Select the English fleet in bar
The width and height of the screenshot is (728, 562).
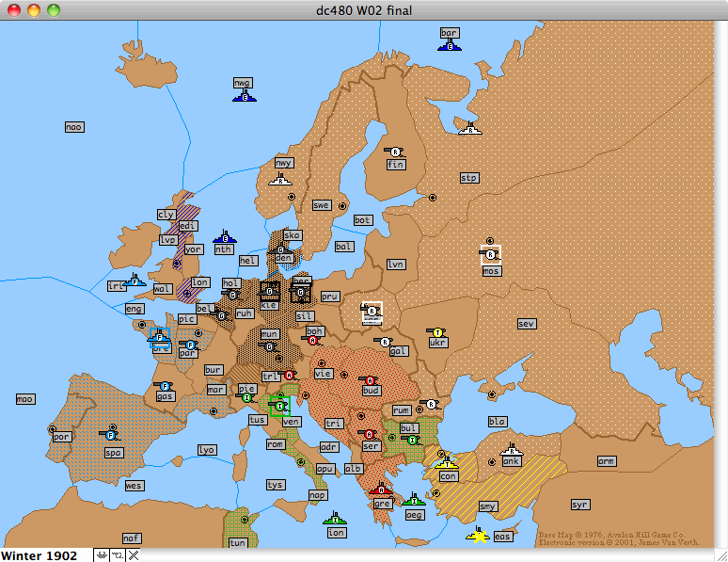pyautogui.click(x=450, y=46)
